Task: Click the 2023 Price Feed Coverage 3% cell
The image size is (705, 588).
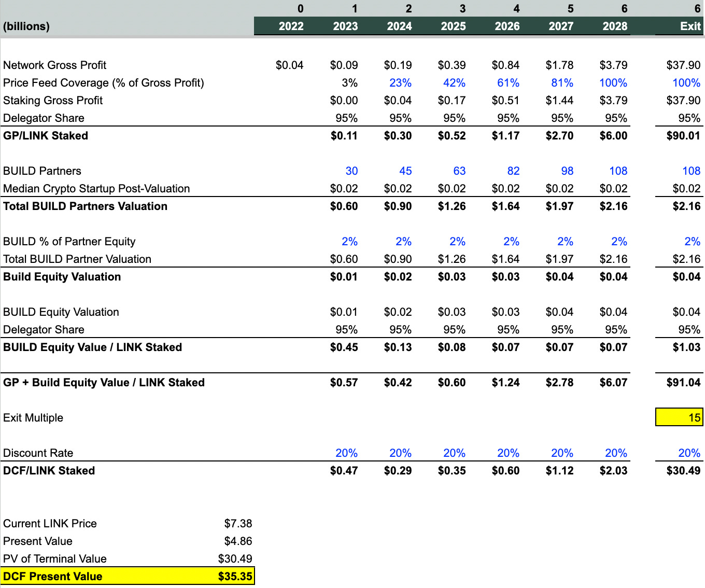Action: tap(349, 82)
